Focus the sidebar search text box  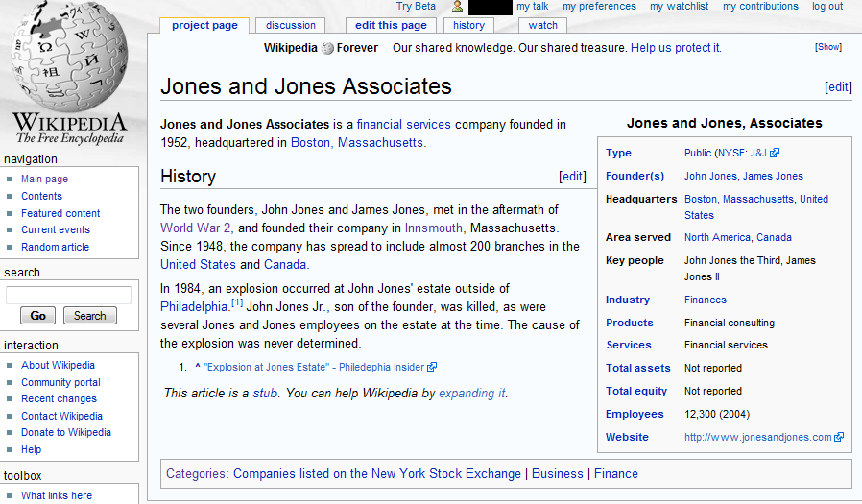pyautogui.click(x=68, y=295)
